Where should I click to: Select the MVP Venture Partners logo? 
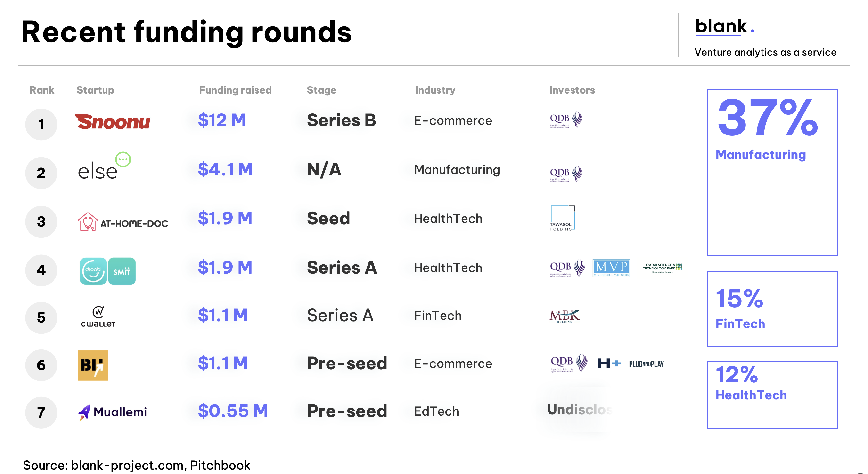611,268
